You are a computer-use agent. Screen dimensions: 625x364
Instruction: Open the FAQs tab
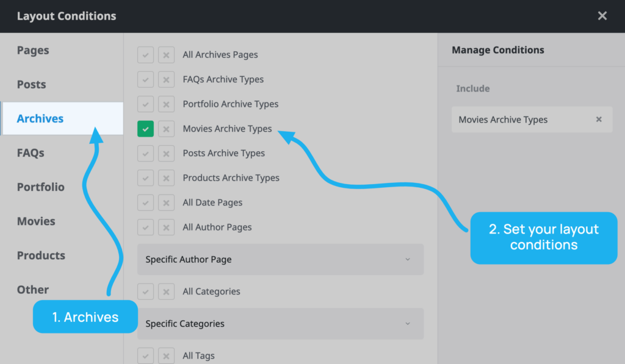[x=31, y=153]
